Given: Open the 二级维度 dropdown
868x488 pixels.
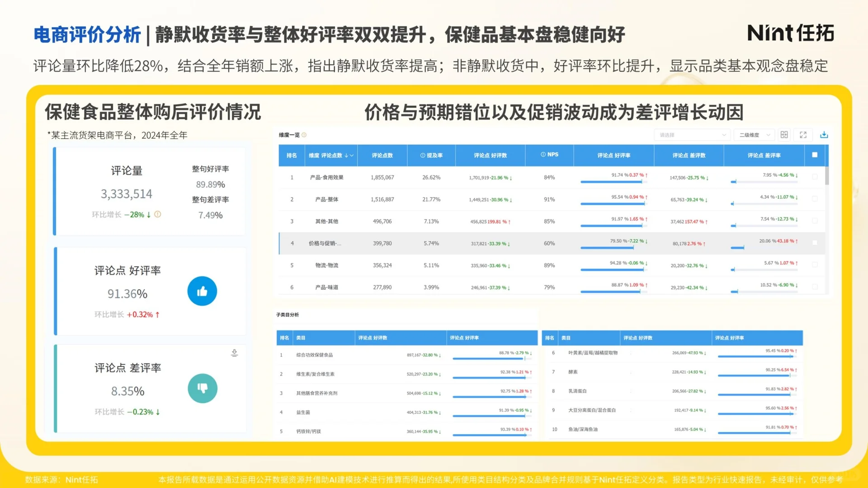Looking at the screenshot, I should coord(753,135).
